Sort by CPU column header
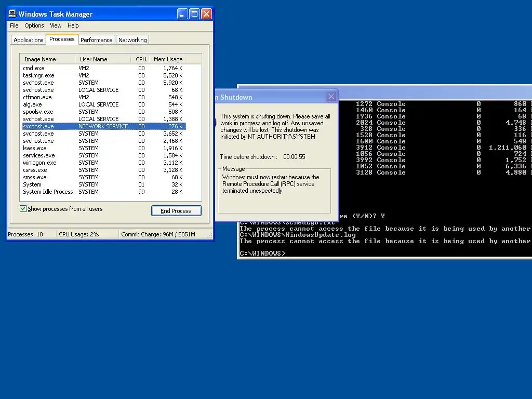The height and width of the screenshot is (399, 532). click(140, 59)
